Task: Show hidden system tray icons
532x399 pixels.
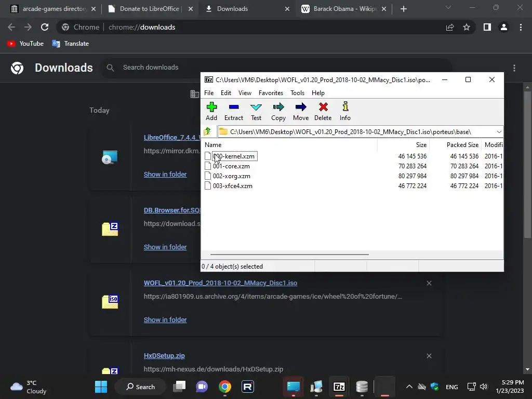Action: (x=409, y=387)
